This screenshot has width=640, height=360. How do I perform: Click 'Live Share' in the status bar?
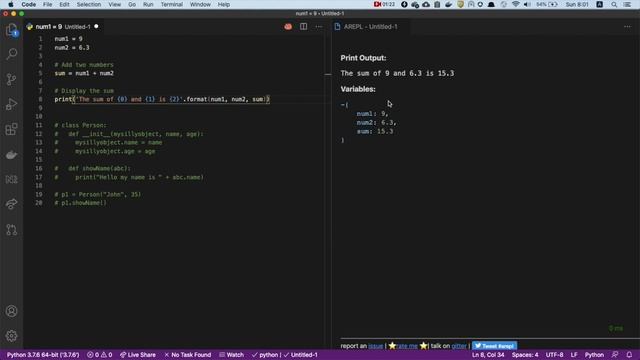[x=138, y=355]
